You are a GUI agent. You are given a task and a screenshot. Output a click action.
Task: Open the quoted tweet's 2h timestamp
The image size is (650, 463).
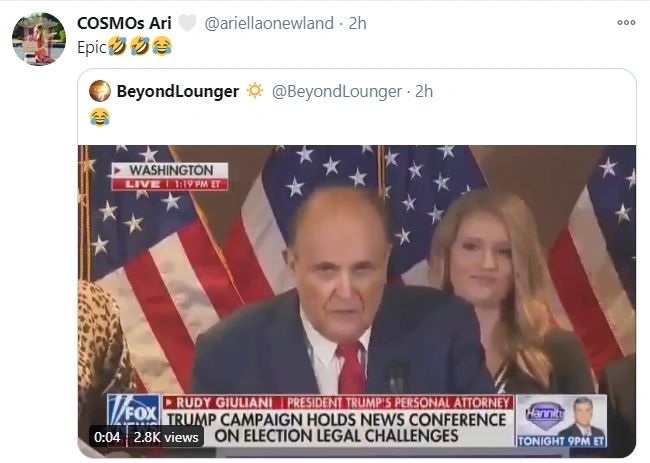click(424, 91)
